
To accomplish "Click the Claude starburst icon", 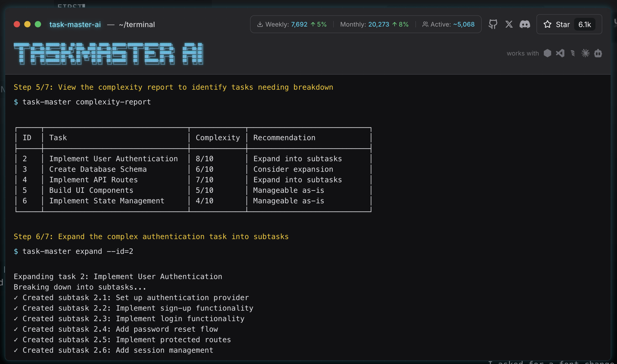I will pyautogui.click(x=585, y=53).
